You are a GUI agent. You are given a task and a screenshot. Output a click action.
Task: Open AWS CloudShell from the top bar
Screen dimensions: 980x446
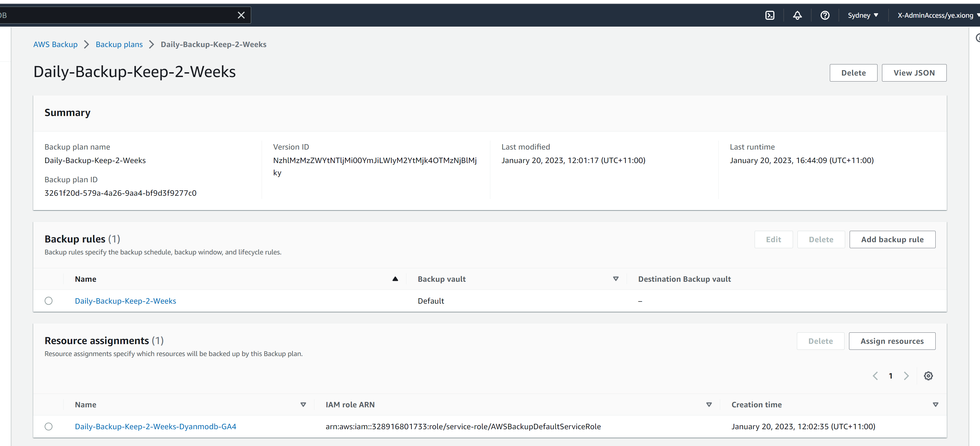770,15
